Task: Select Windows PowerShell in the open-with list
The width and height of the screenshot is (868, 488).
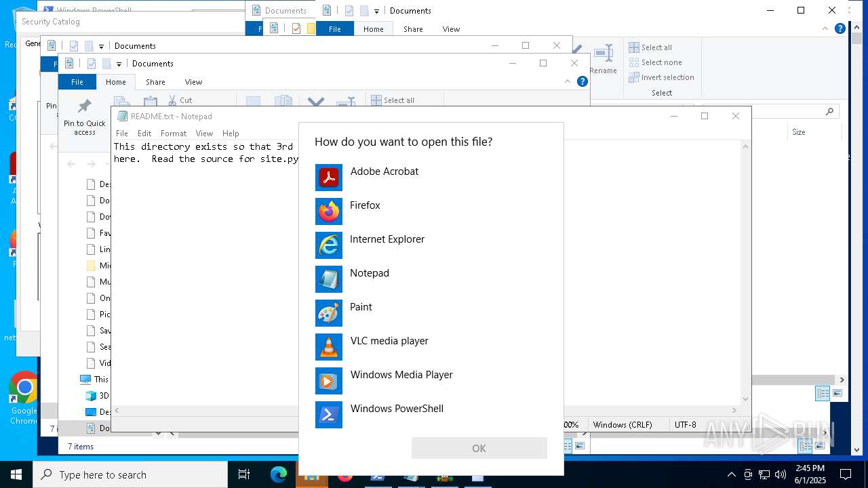Action: [431, 415]
